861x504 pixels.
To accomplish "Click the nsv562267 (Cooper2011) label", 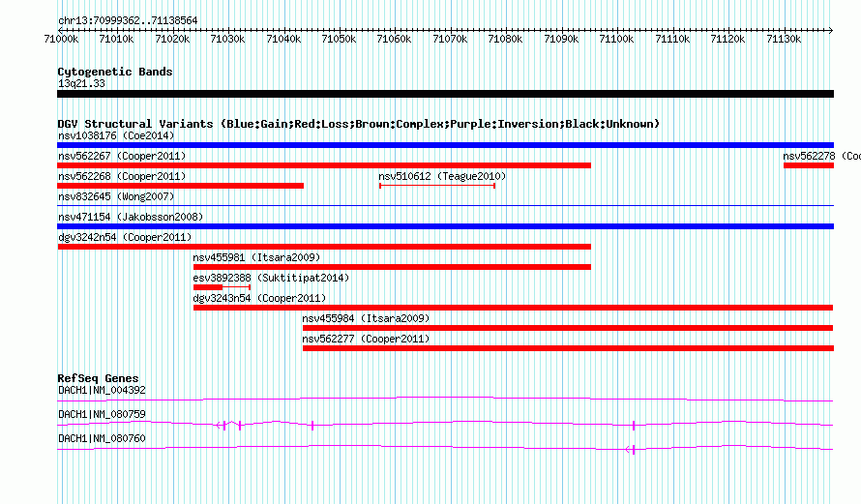I will 122,156.
